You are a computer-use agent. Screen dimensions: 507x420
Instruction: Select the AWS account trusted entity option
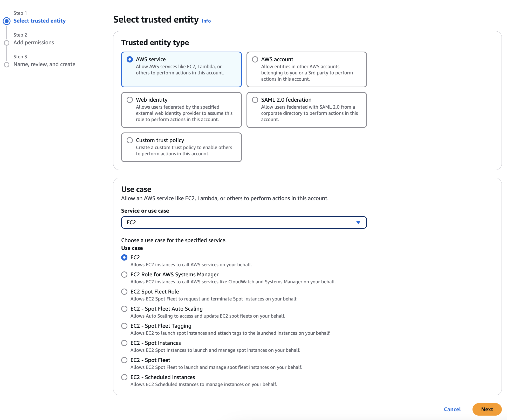[306, 69]
